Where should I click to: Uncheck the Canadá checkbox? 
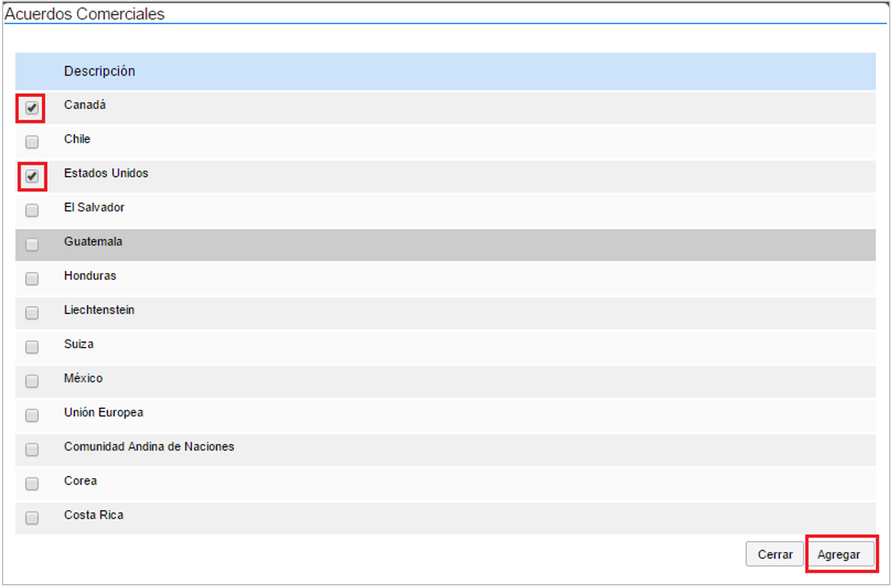coord(31,108)
